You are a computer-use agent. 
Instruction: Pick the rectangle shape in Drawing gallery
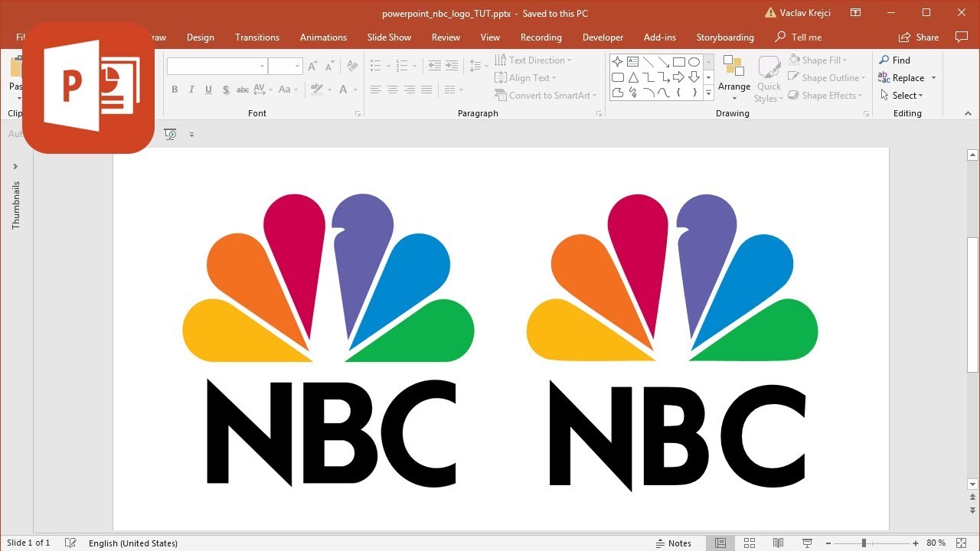click(679, 62)
